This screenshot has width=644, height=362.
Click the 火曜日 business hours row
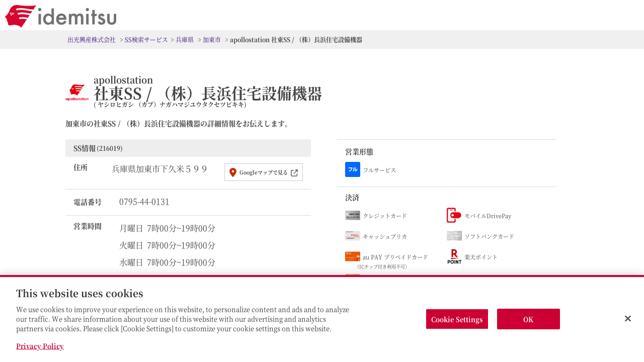[167, 245]
